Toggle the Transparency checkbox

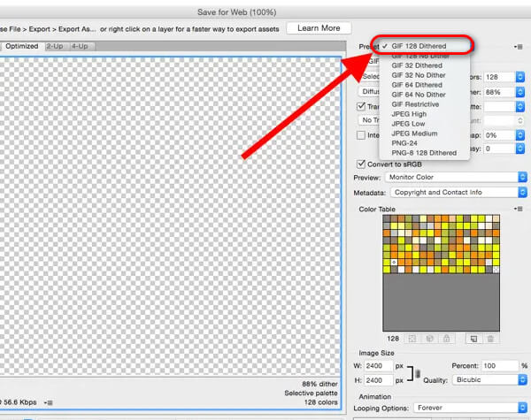(360, 105)
